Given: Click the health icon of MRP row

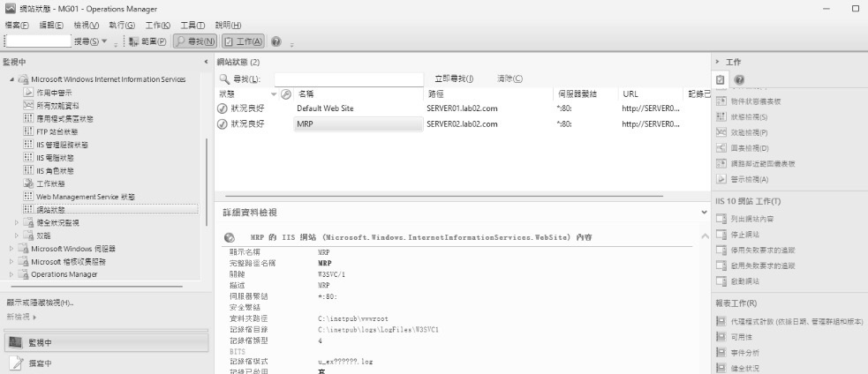Looking at the screenshot, I should 223,123.
